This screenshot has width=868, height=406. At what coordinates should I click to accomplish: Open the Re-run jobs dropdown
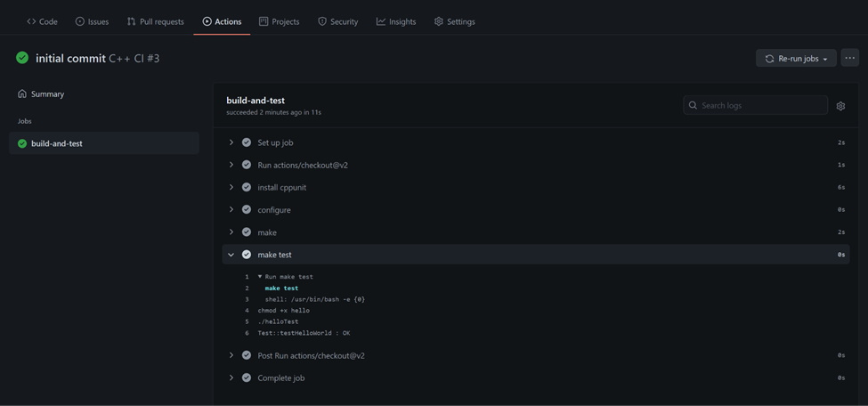796,58
